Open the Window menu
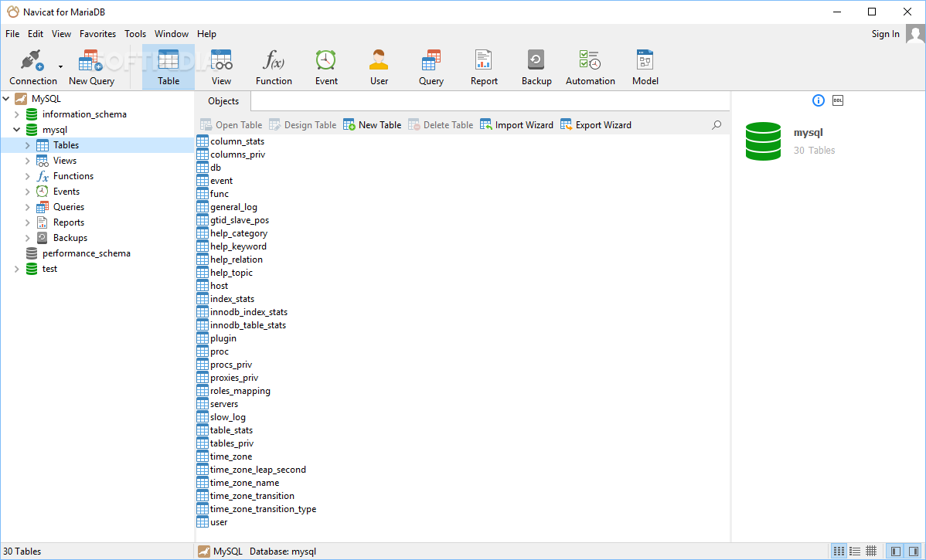Screen dimensions: 926x560 172,34
